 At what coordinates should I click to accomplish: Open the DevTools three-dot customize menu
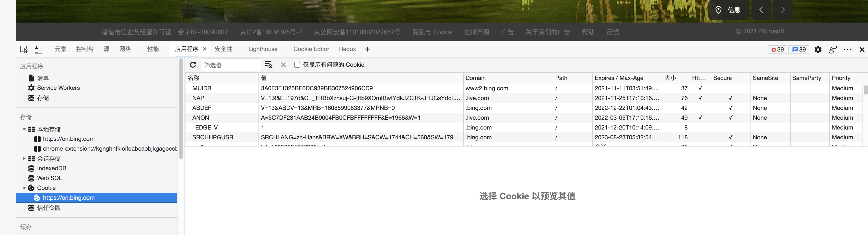pyautogui.click(x=847, y=50)
